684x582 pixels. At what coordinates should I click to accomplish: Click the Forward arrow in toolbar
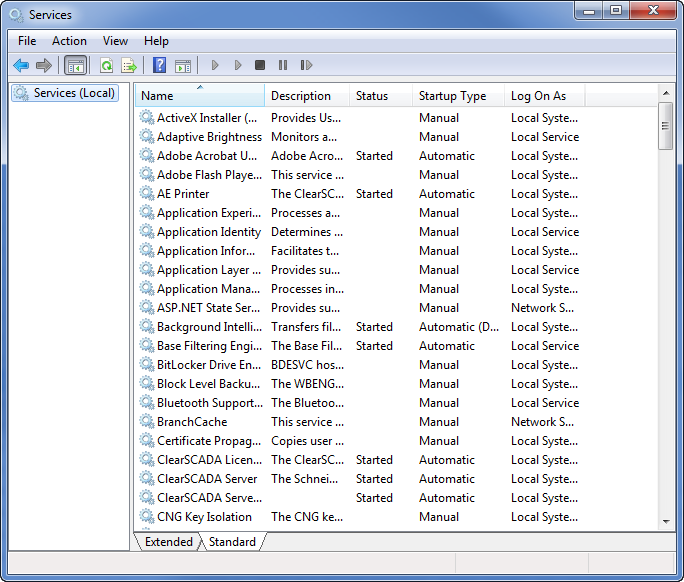pyautogui.click(x=43, y=65)
